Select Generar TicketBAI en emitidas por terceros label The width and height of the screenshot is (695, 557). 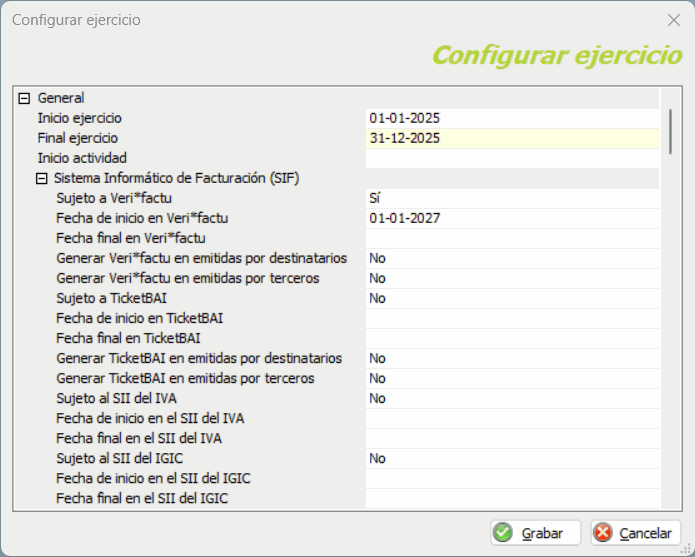click(x=185, y=378)
